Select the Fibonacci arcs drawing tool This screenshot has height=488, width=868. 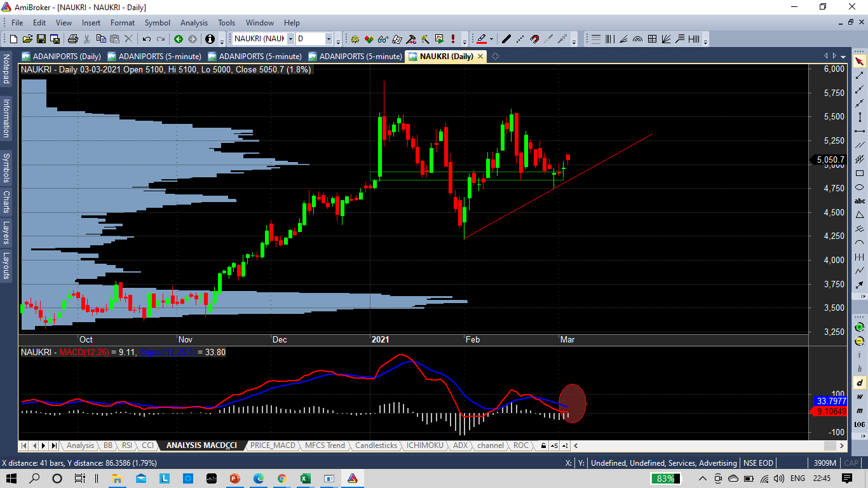(x=637, y=39)
